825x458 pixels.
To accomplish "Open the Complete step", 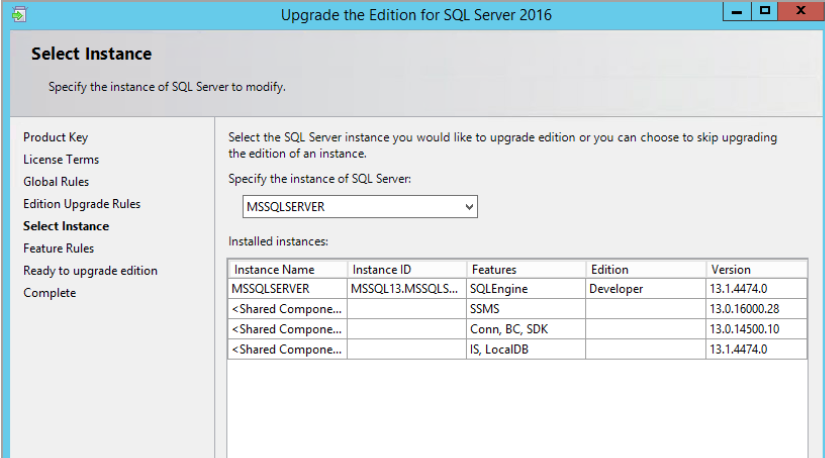I will coord(49,293).
